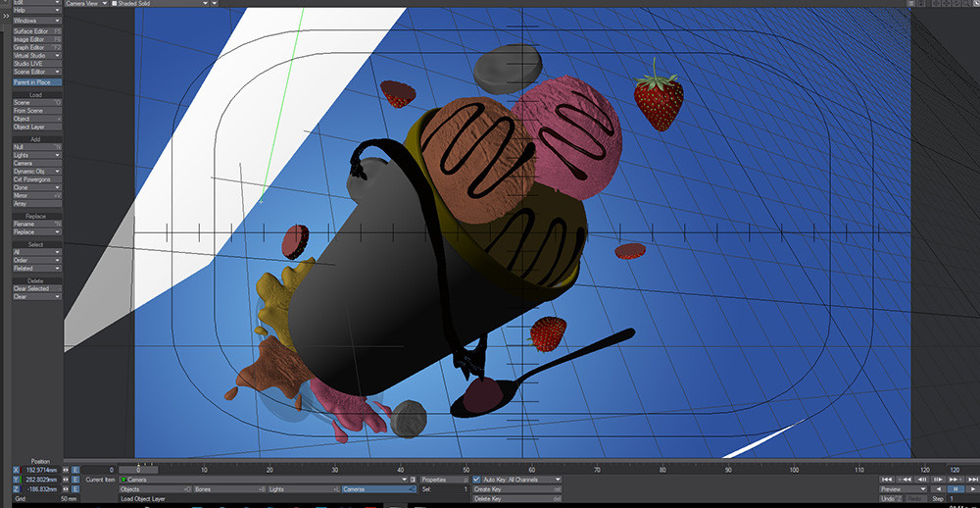This screenshot has width=980, height=508.
Task: Switch to Lights selection mode tab
Action: 305,488
